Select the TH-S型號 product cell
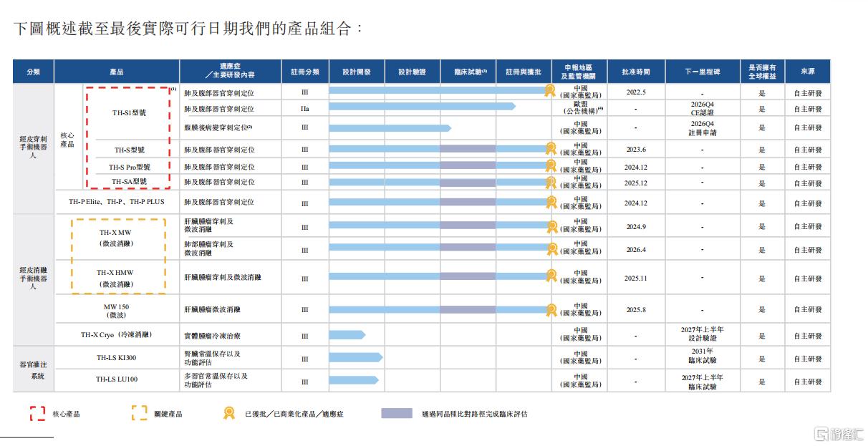 click(130, 150)
